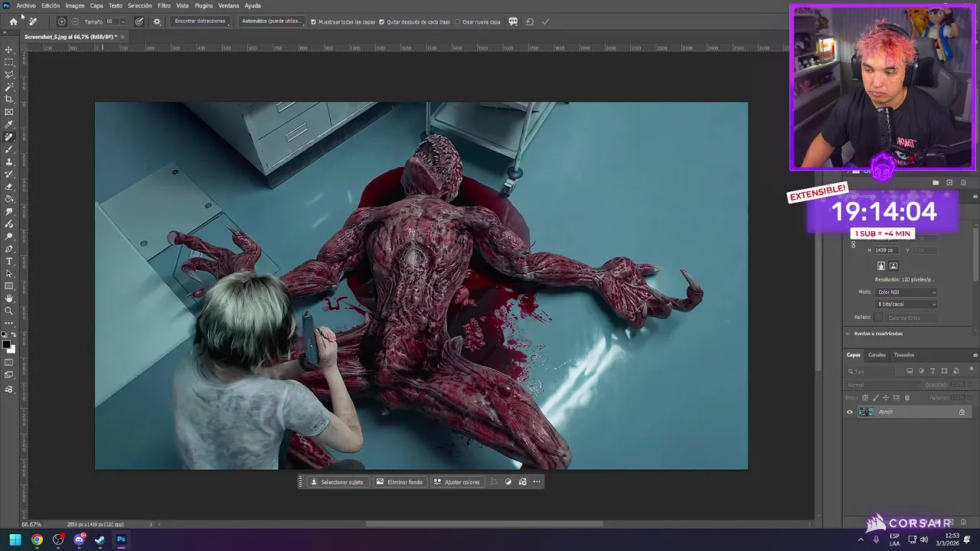
Task: Switch to the Trazados tab
Action: pos(904,355)
